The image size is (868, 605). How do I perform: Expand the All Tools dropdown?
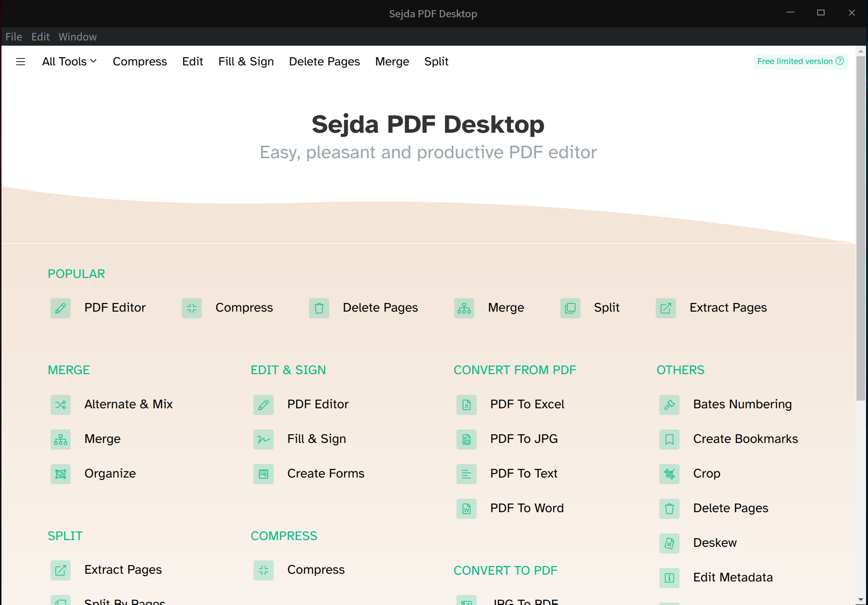[x=69, y=62]
